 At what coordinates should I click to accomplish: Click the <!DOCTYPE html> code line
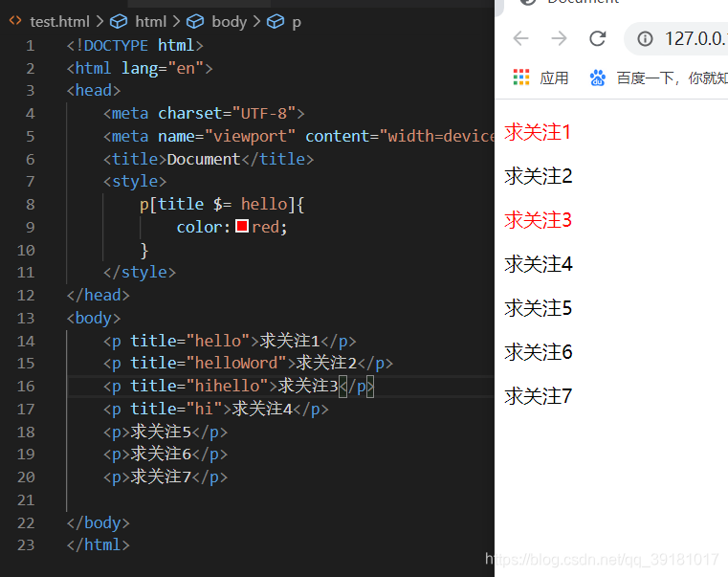(135, 46)
